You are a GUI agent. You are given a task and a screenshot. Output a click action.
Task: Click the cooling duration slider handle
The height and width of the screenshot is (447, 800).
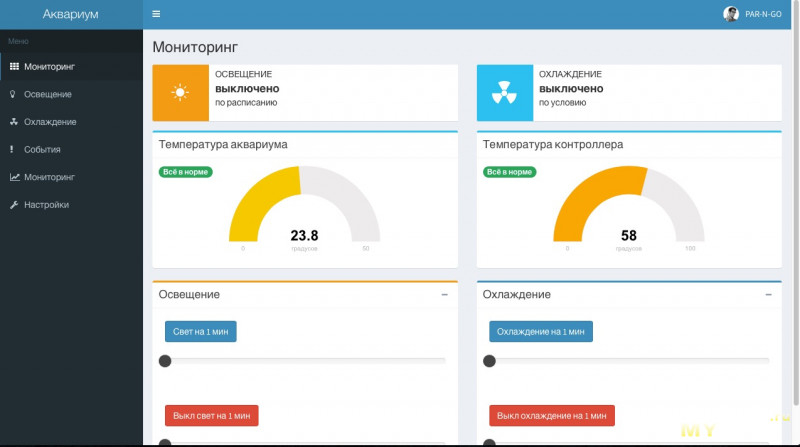(489, 361)
